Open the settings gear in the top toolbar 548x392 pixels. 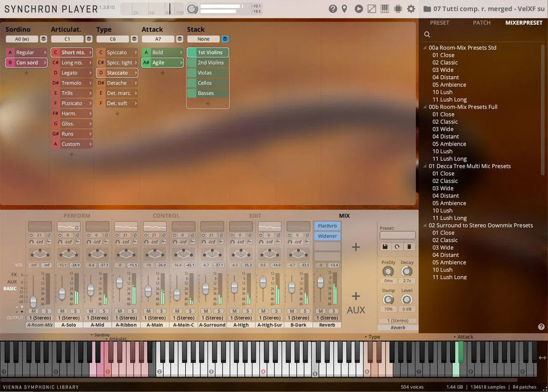pos(410,8)
